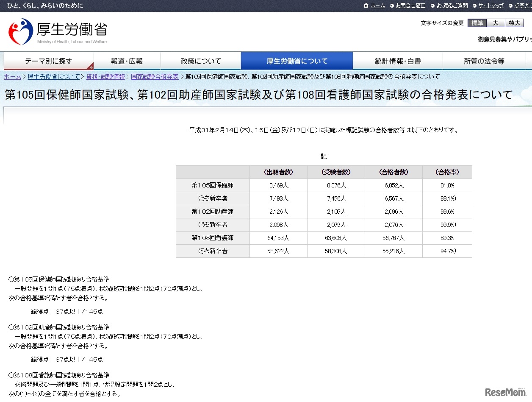Open the 国家試験合格発表 breadcrumb link
Viewport: 532px width, 402px height.
click(x=155, y=77)
